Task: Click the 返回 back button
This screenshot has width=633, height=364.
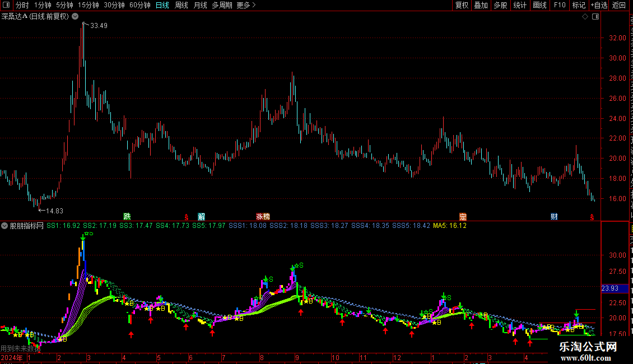Action: [x=618, y=5]
